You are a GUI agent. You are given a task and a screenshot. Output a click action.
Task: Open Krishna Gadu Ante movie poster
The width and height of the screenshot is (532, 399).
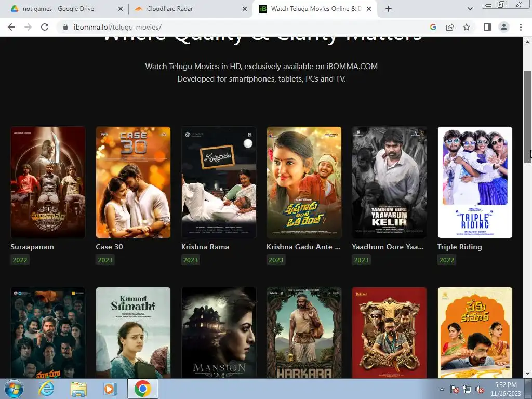pyautogui.click(x=304, y=182)
